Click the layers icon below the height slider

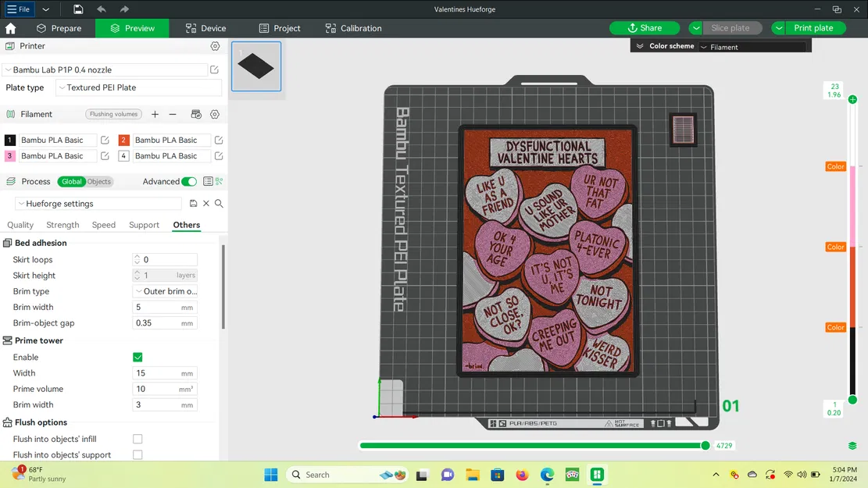852,445
